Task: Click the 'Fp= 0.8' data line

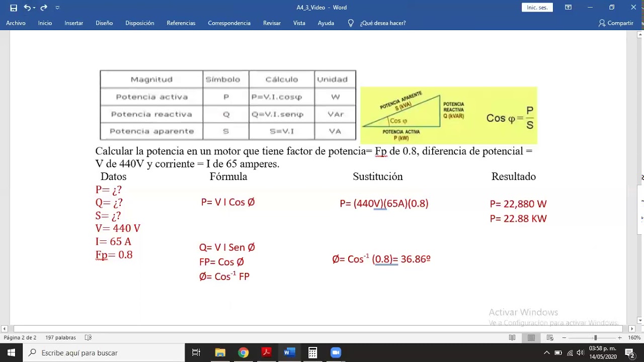Action: point(114,255)
